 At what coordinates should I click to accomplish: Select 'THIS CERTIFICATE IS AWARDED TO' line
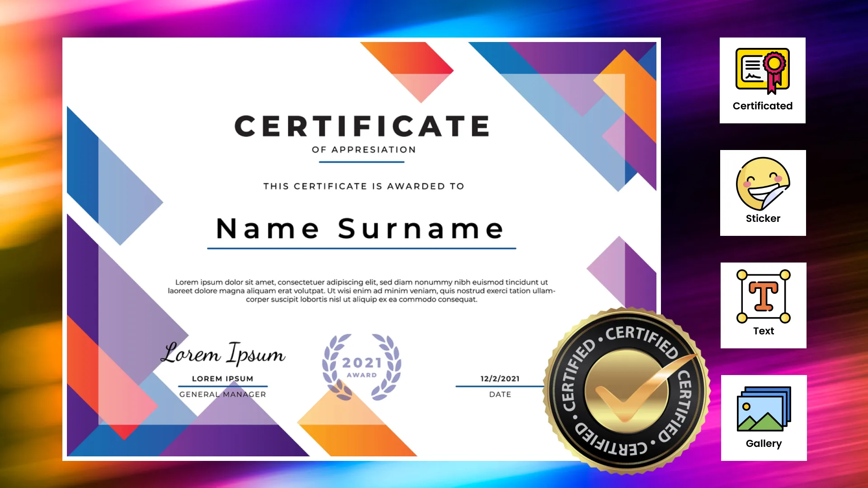[x=364, y=186]
